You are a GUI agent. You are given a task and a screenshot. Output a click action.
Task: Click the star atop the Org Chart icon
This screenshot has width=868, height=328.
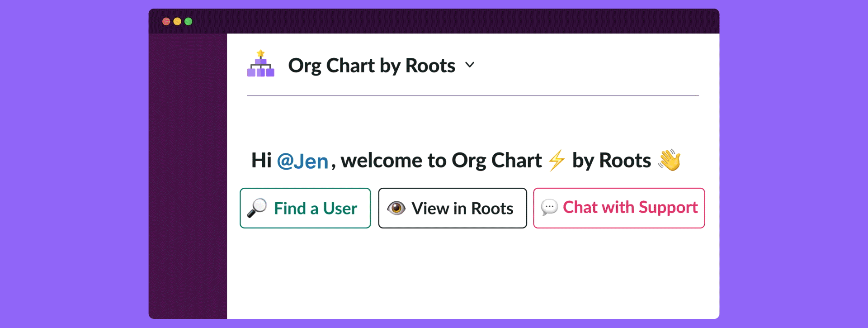coord(261,53)
